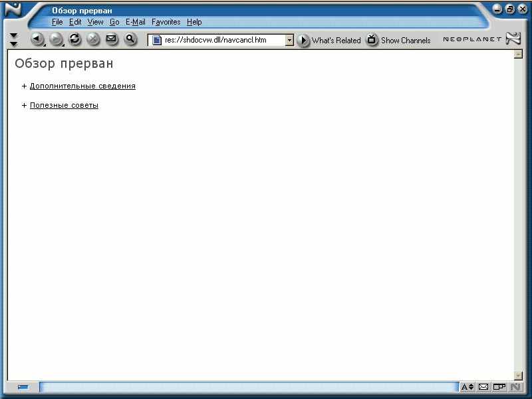Click the scrollbar up arrow
Viewport: 532px width, 399px height.
coord(518,55)
